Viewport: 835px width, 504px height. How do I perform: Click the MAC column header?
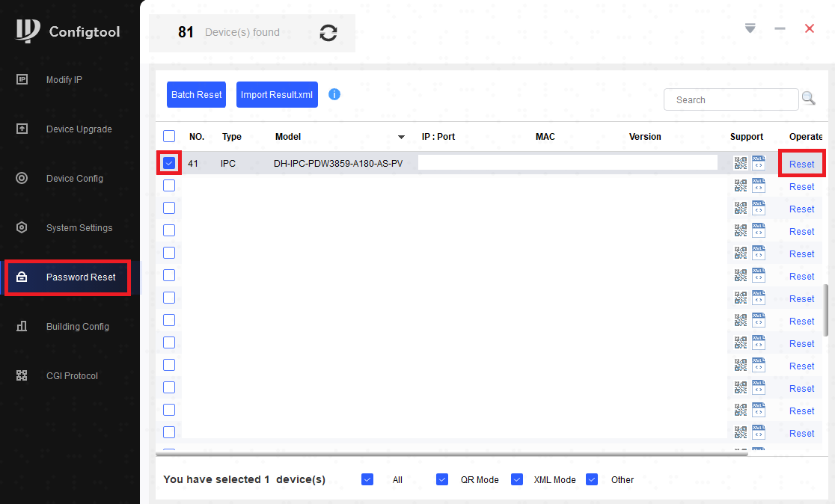[545, 137]
